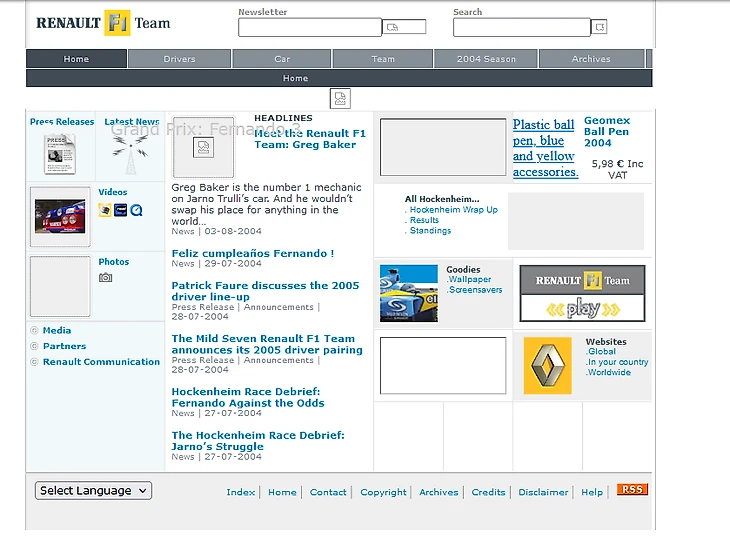The height and width of the screenshot is (539, 730).
Task: Click the RSS feed badge
Action: 632,490
